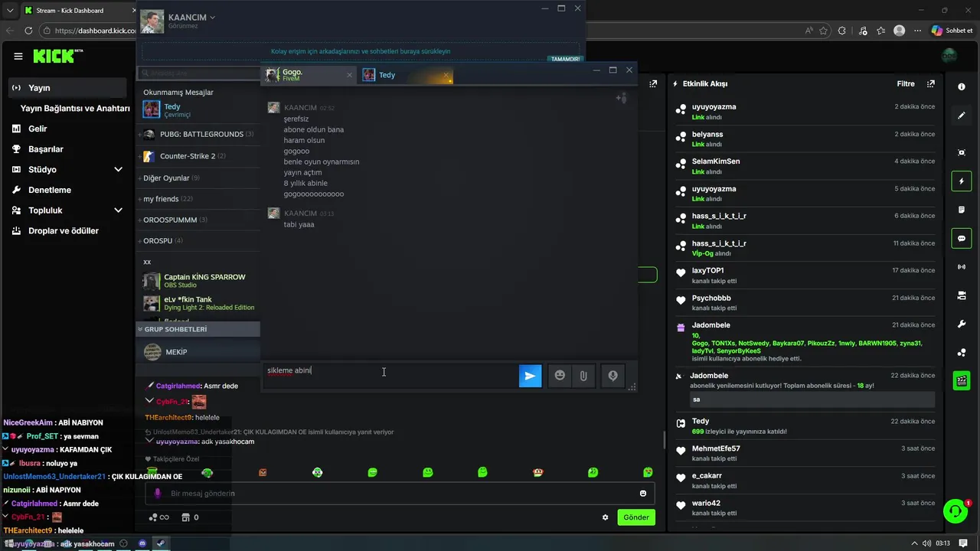Open the emoticon picker in Steam chat

tap(560, 376)
